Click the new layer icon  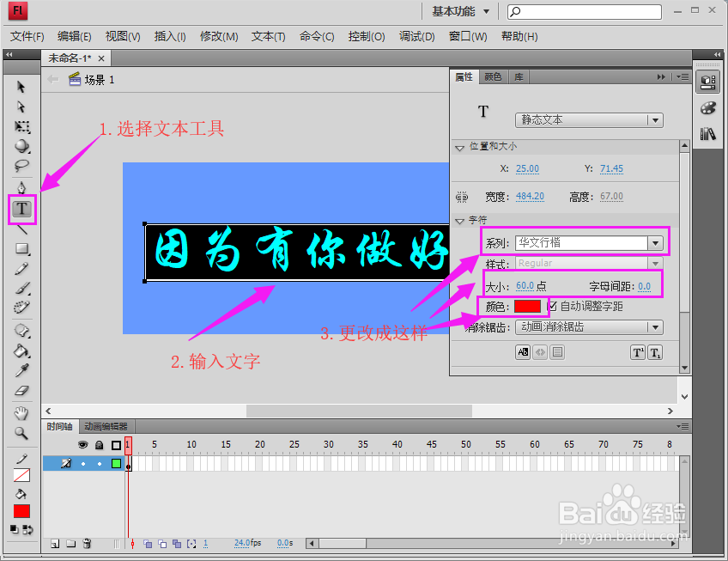(55, 543)
